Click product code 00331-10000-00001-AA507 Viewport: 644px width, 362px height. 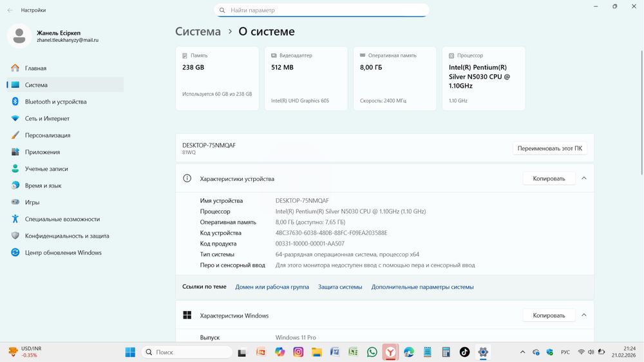(310, 243)
